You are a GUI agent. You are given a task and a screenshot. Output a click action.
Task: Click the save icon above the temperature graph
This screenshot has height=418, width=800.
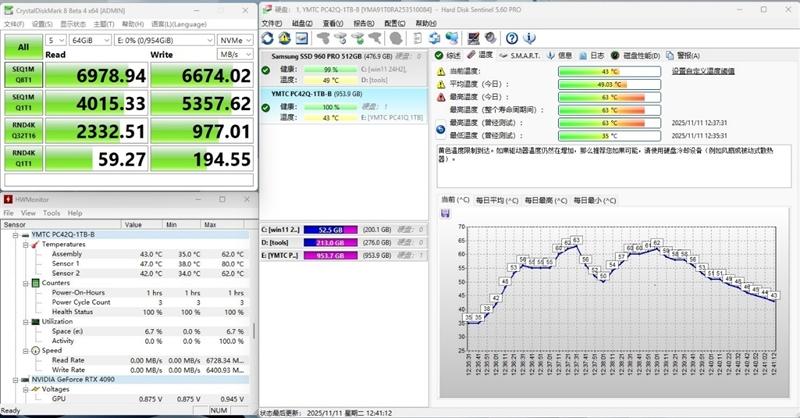tap(446, 213)
